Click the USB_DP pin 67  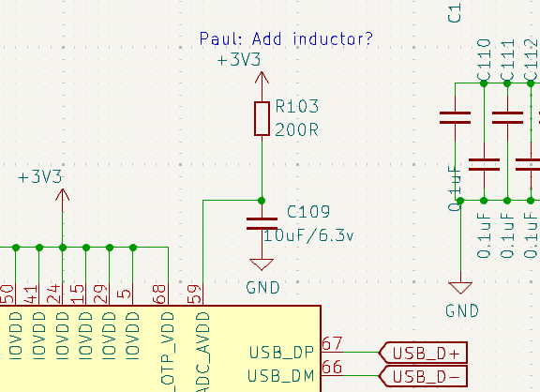[x=332, y=352]
